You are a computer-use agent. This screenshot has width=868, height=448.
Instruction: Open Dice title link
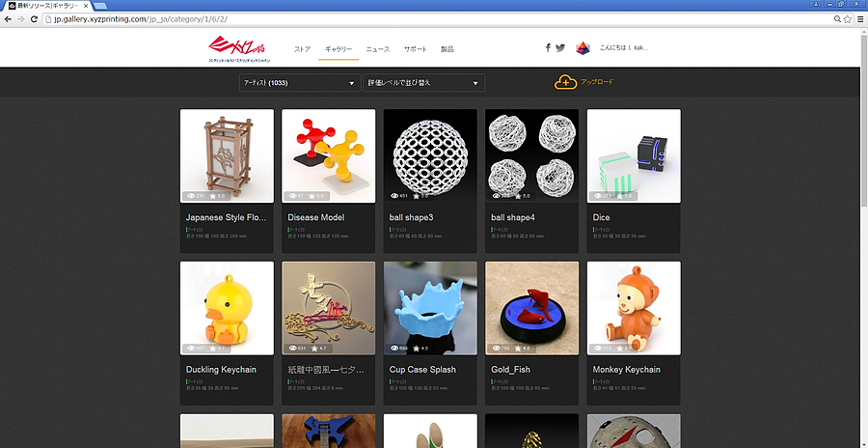pyautogui.click(x=601, y=217)
